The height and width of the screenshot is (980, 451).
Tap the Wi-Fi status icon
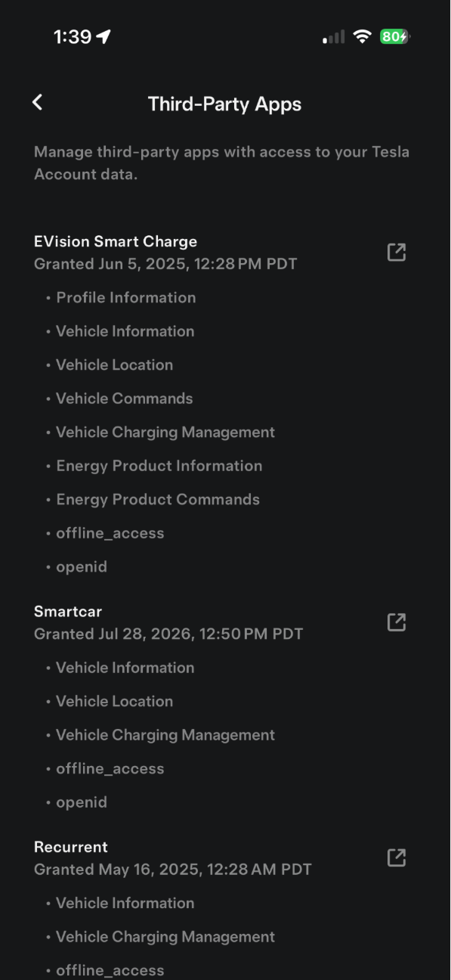[x=363, y=36]
